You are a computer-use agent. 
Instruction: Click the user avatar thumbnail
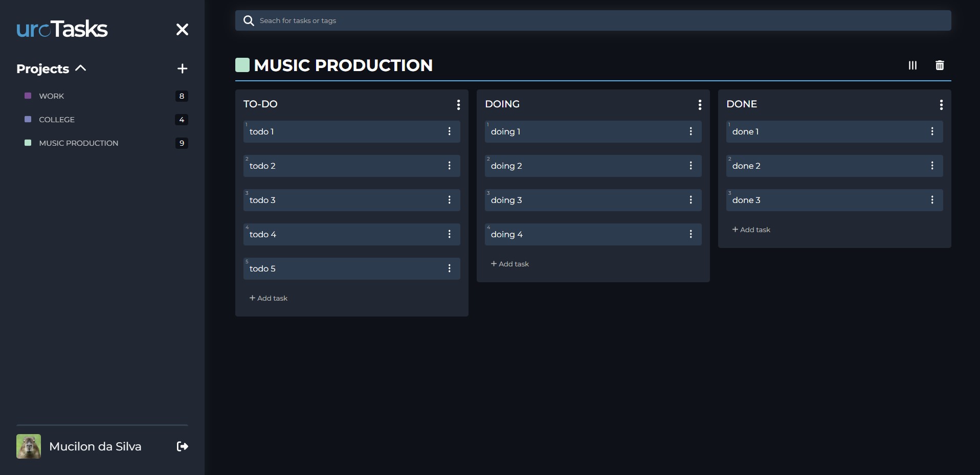[28, 446]
